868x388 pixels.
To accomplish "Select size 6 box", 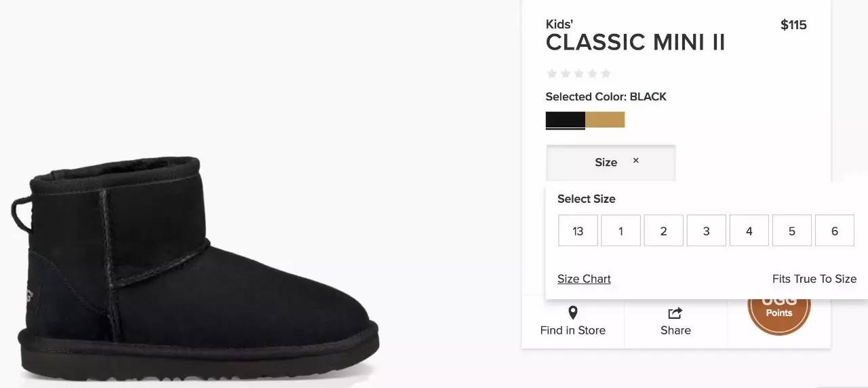I will pos(834,231).
